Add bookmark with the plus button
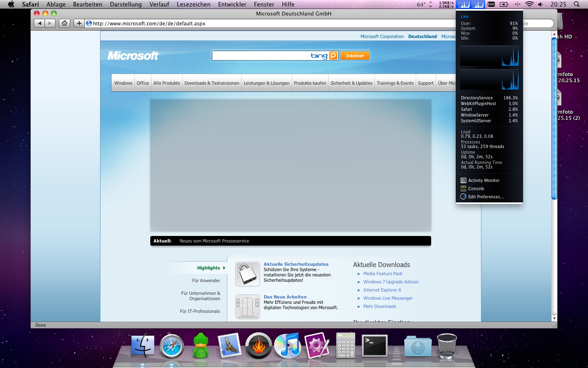The height and width of the screenshot is (368, 588). pyautogui.click(x=79, y=23)
